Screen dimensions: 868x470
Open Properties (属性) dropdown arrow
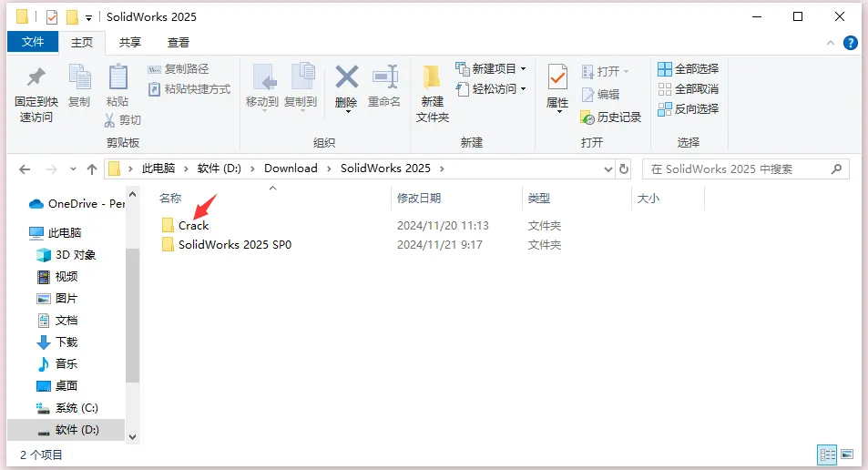click(x=559, y=112)
